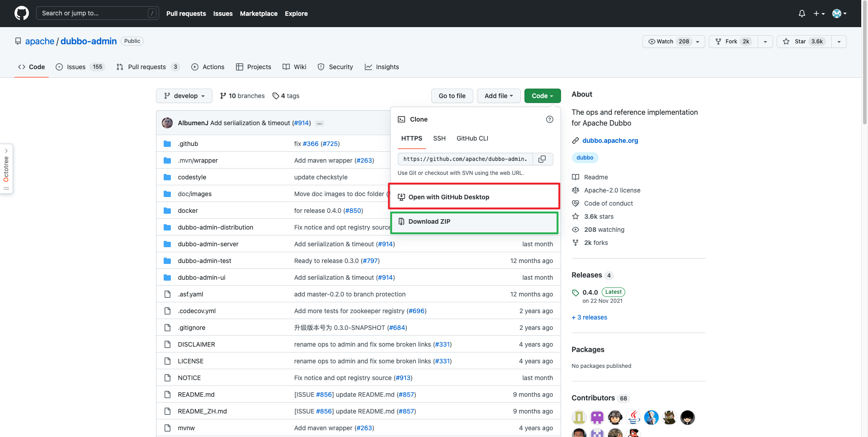Click the clone help question-mark icon
Image resolution: width=868 pixels, height=437 pixels.
[550, 119]
